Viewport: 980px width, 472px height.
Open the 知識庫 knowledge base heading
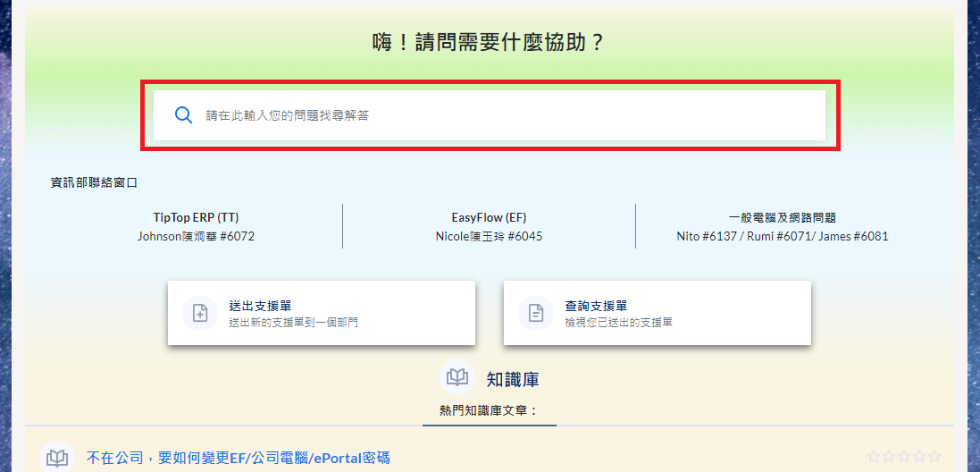pyautogui.click(x=513, y=380)
